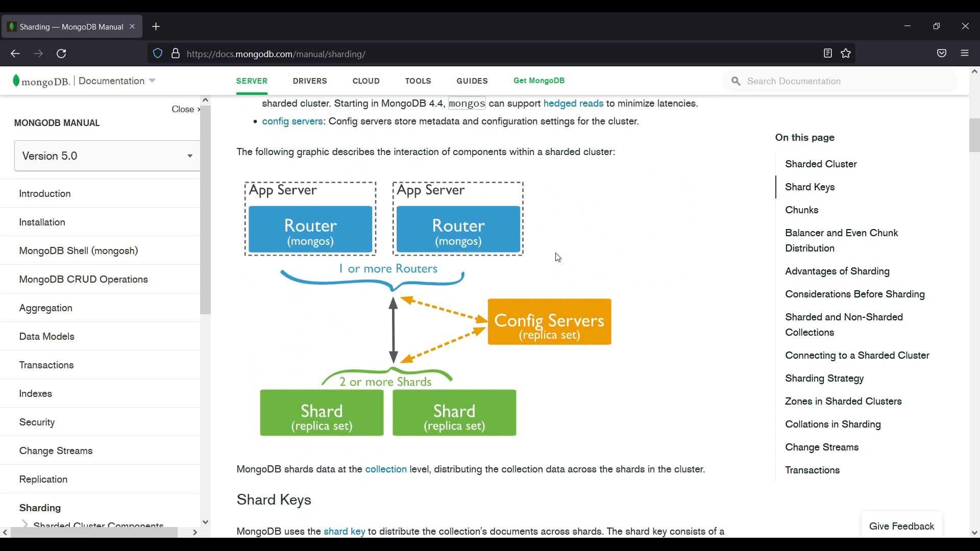Image resolution: width=980 pixels, height=551 pixels.
Task: Click the browser back arrow
Action: (x=15, y=54)
